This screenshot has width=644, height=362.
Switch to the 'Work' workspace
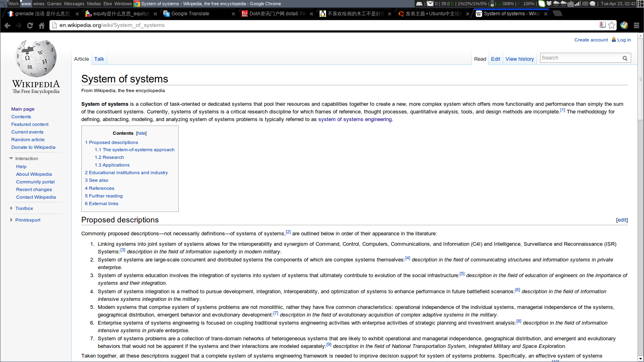pyautogui.click(x=14, y=4)
